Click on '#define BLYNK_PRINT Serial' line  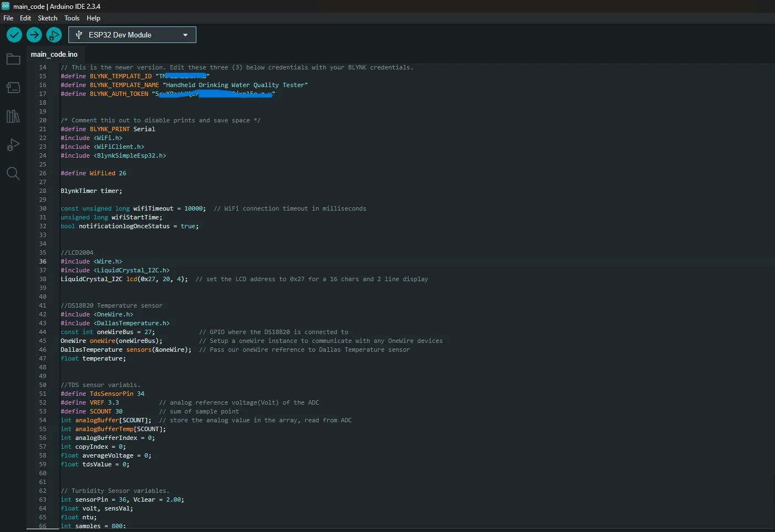(108, 129)
